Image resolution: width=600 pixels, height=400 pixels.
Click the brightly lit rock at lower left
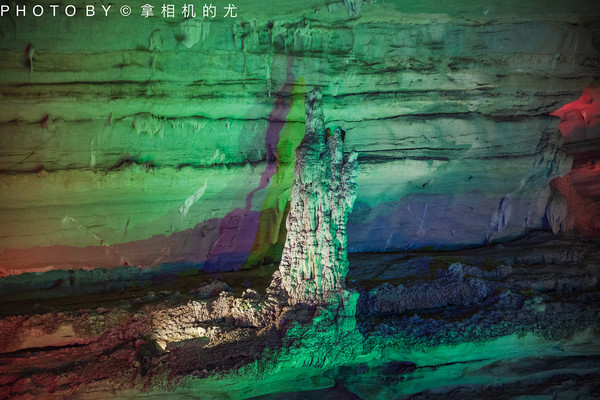pos(200,320)
